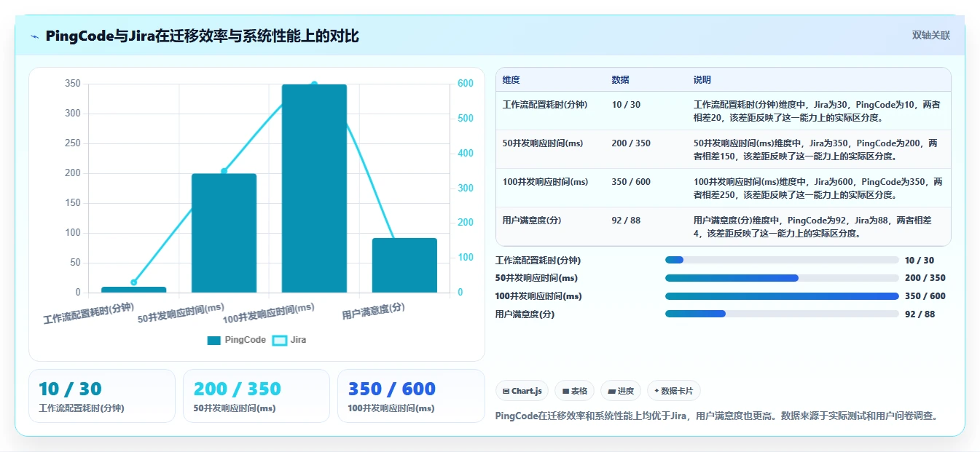Click table cell 用户满意度(分)
Viewport: 980px width, 452px height.
point(532,221)
